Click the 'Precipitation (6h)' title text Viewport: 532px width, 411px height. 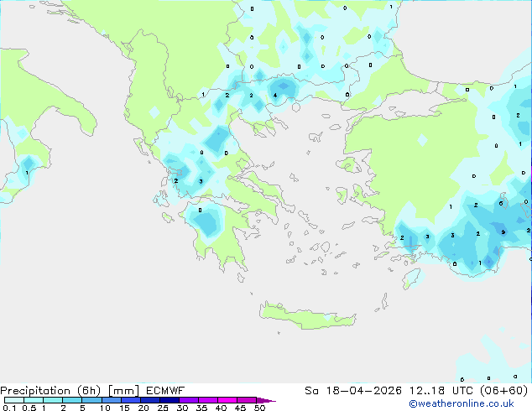click(x=50, y=391)
